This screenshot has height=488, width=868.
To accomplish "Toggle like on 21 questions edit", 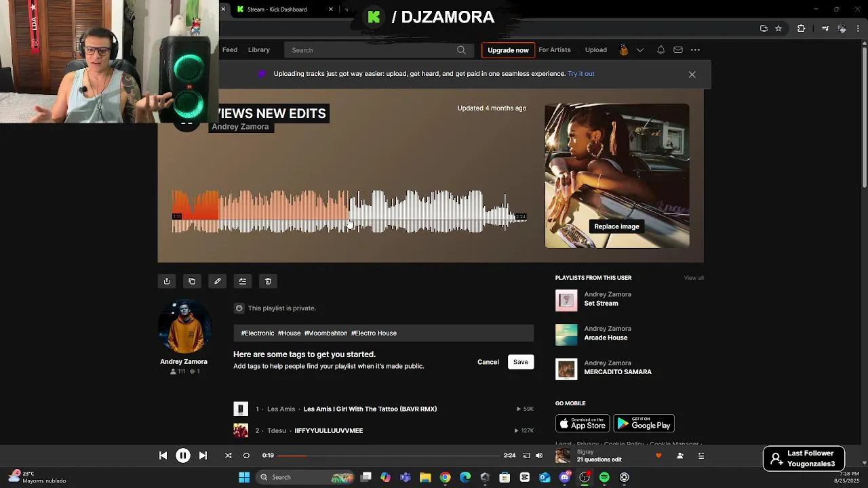I will tap(658, 455).
